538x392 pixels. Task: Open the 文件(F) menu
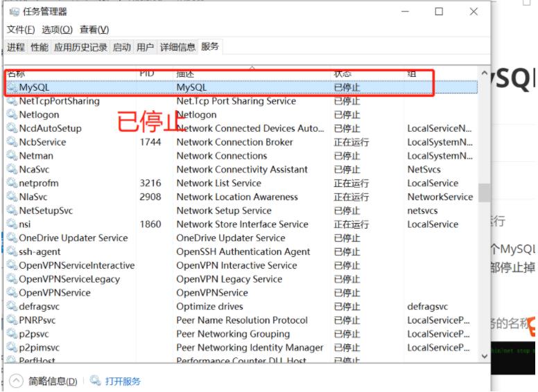[x=20, y=30]
